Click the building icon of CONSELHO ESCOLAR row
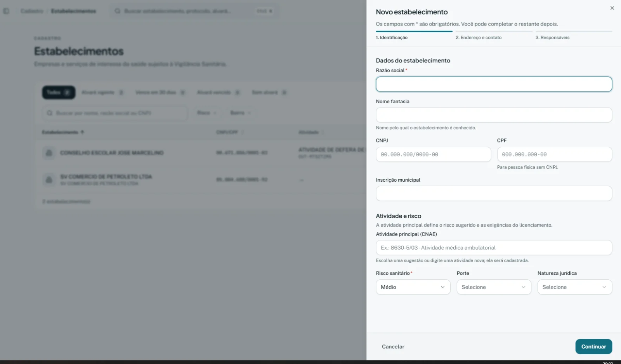This screenshot has height=364, width=621. tap(49, 153)
